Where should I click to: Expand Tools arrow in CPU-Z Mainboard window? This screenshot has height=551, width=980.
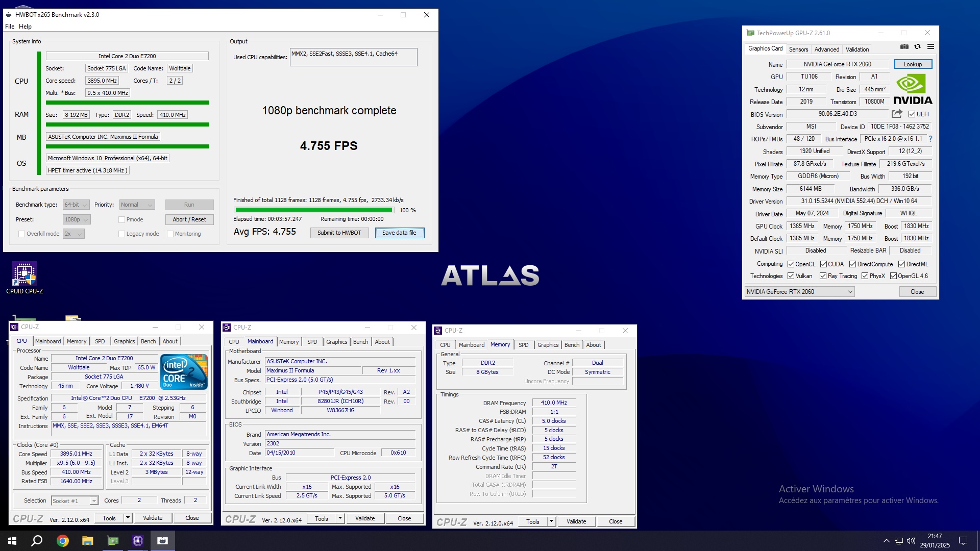(340, 518)
